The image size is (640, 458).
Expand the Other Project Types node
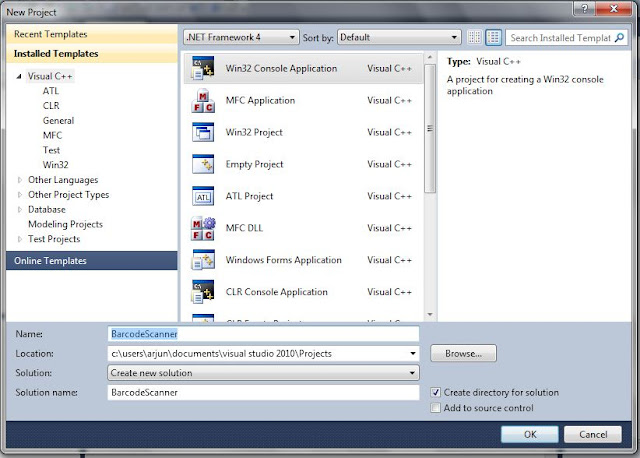tap(19, 195)
